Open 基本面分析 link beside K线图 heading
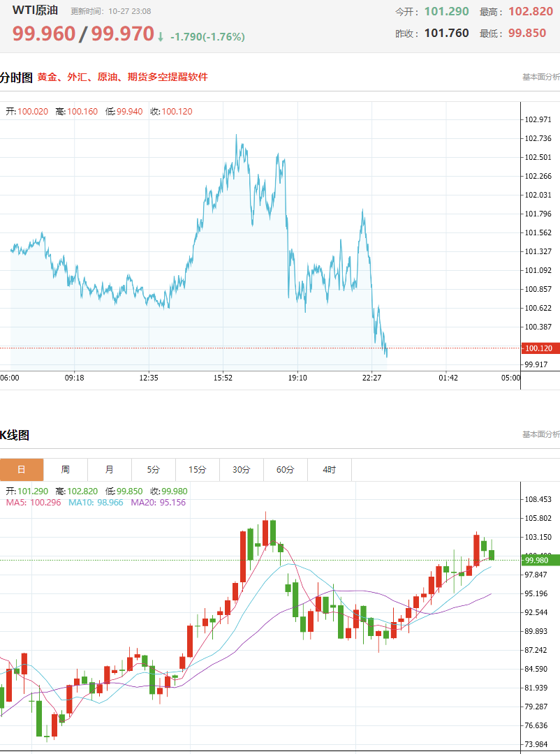The width and height of the screenshot is (560, 754). pyautogui.click(x=541, y=434)
